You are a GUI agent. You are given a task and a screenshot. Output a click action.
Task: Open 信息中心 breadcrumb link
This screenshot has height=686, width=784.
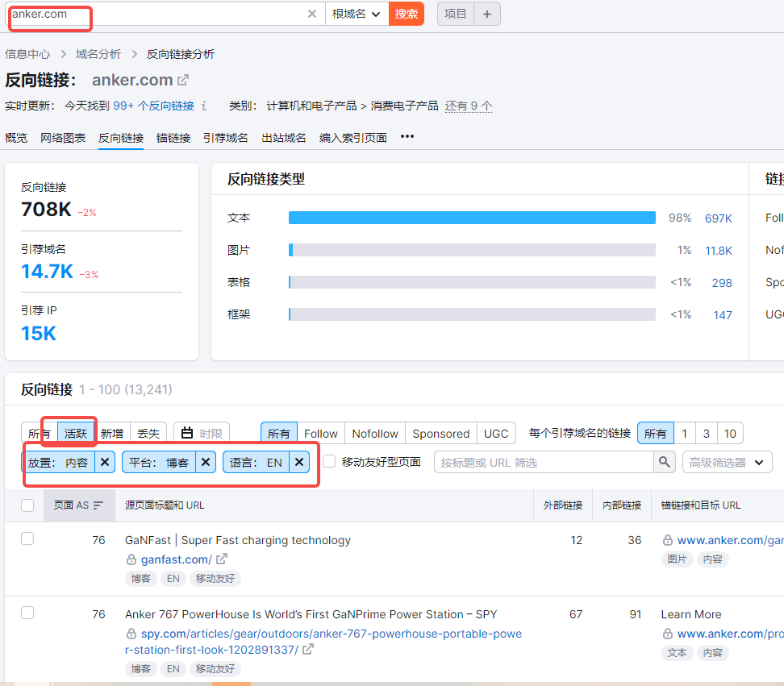tap(27, 54)
